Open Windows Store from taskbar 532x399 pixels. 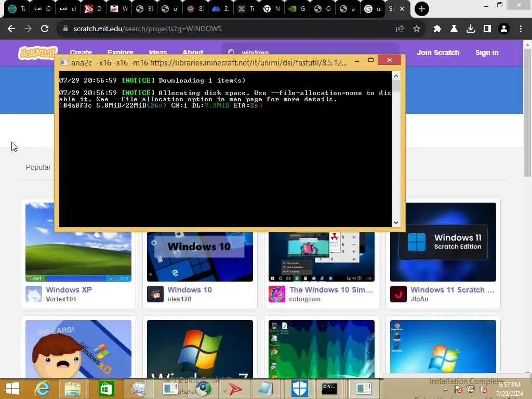coord(106,389)
